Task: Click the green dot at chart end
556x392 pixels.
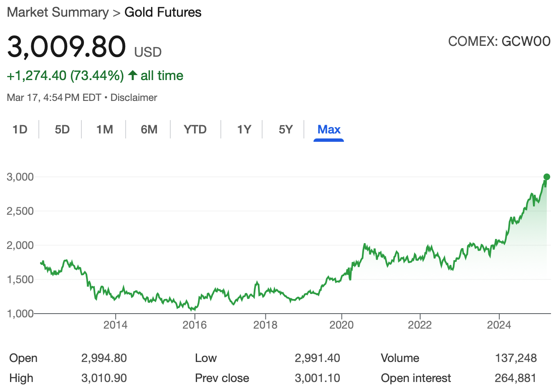Action: 546,177
